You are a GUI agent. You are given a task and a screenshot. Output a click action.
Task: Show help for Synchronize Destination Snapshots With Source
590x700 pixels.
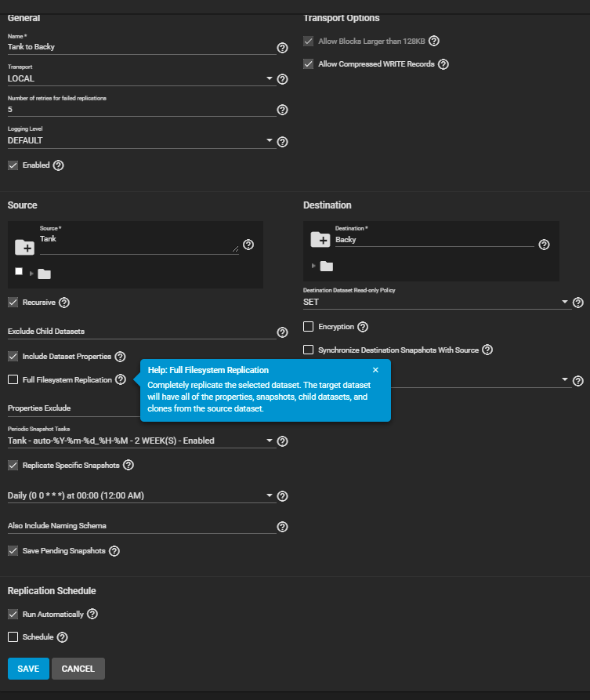coord(487,350)
